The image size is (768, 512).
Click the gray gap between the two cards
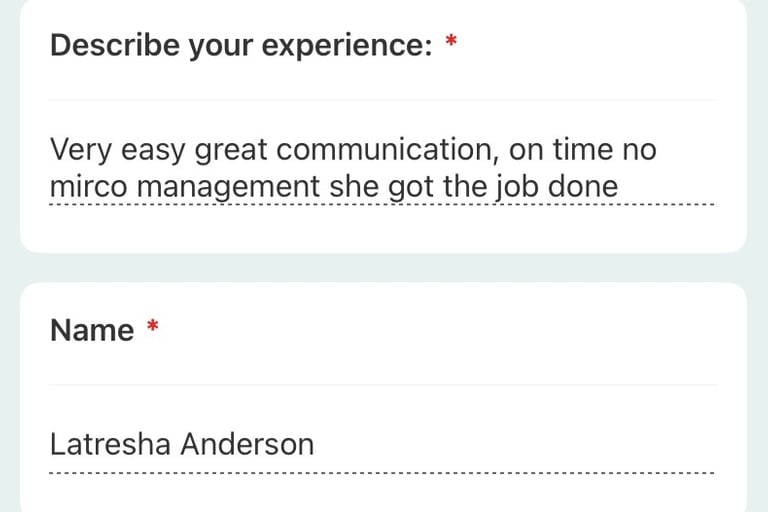tap(384, 268)
